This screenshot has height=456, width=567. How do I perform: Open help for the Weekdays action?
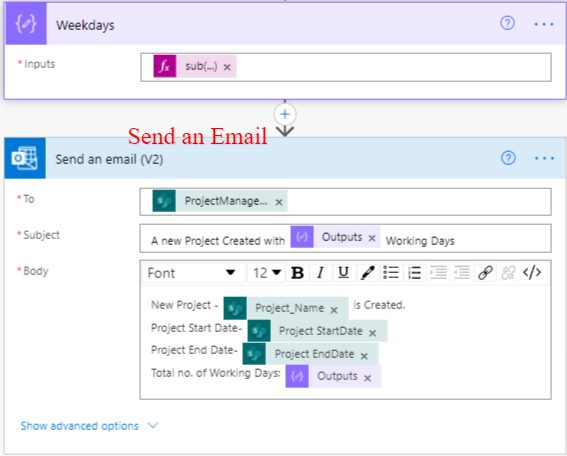(x=507, y=23)
